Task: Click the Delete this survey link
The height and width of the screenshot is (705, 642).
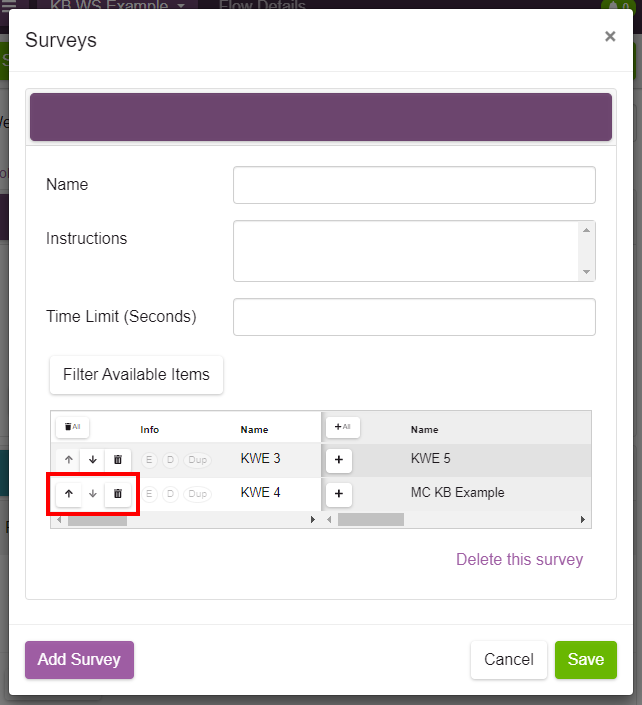Action: [519, 559]
